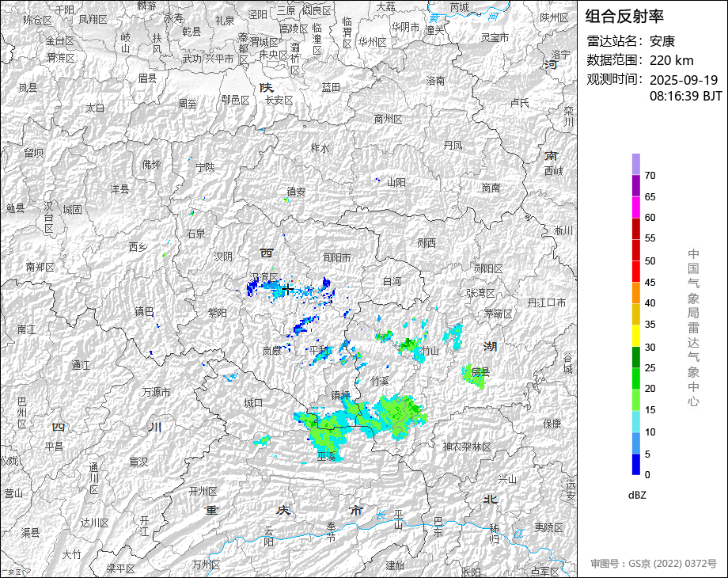This screenshot has height=578, width=728.
Task: Click the 镇坪 map label
Action: pos(341,395)
